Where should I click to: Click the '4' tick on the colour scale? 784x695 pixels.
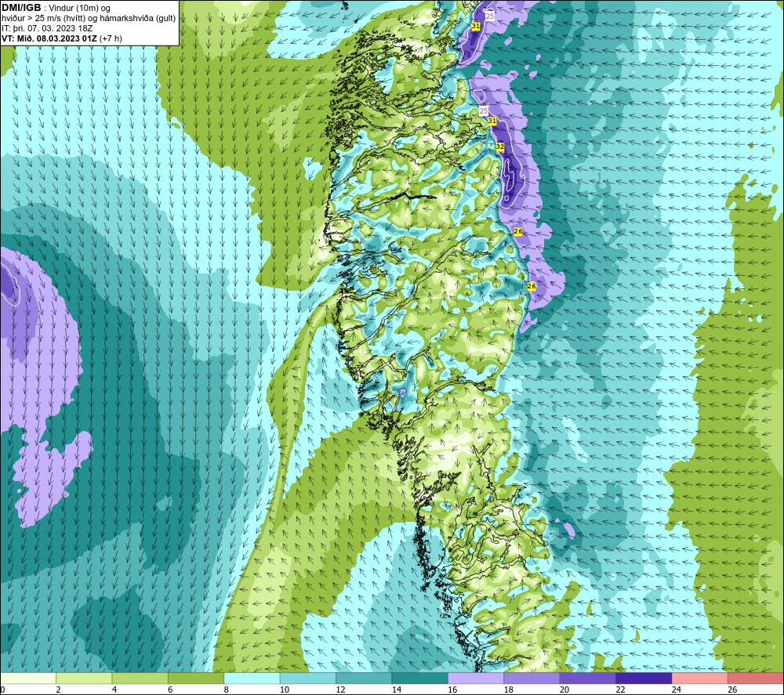coord(114,690)
